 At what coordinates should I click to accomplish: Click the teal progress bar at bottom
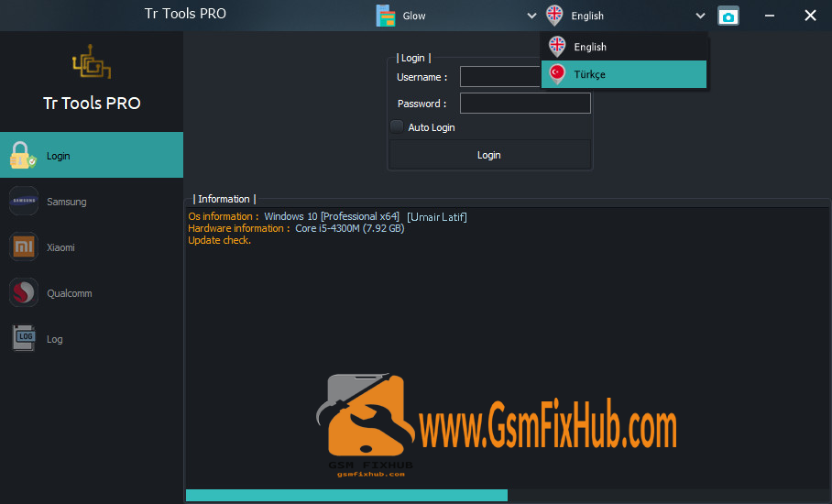click(346, 495)
